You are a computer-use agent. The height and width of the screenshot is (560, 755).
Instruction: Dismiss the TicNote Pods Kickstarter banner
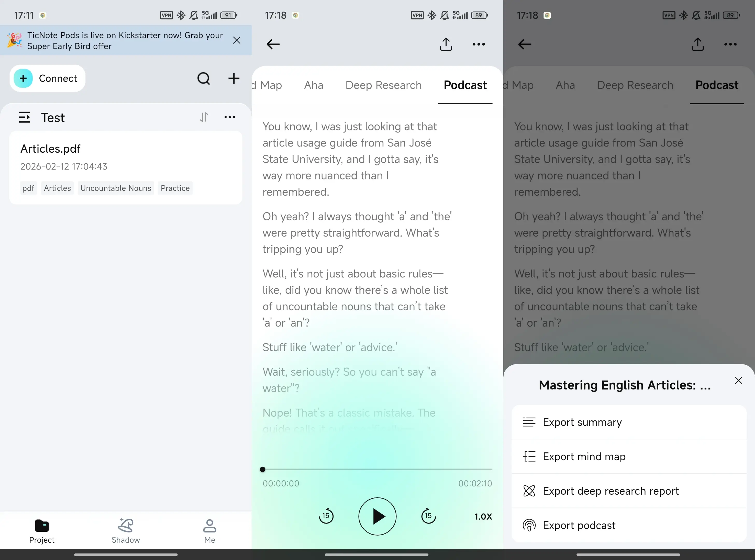pyautogui.click(x=237, y=40)
